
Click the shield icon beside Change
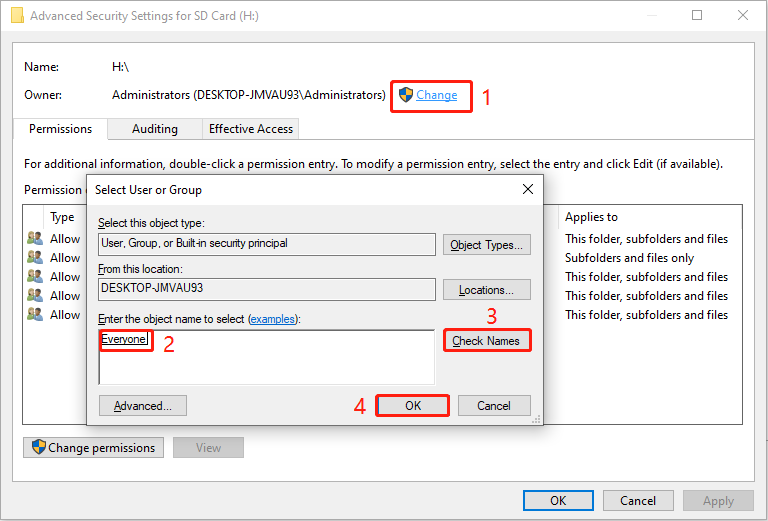[406, 95]
